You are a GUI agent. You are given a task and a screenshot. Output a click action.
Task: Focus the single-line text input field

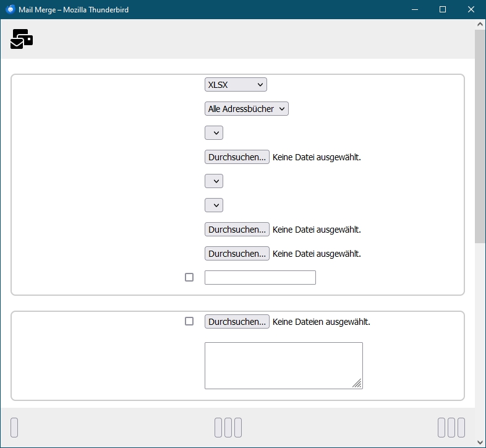tap(260, 278)
